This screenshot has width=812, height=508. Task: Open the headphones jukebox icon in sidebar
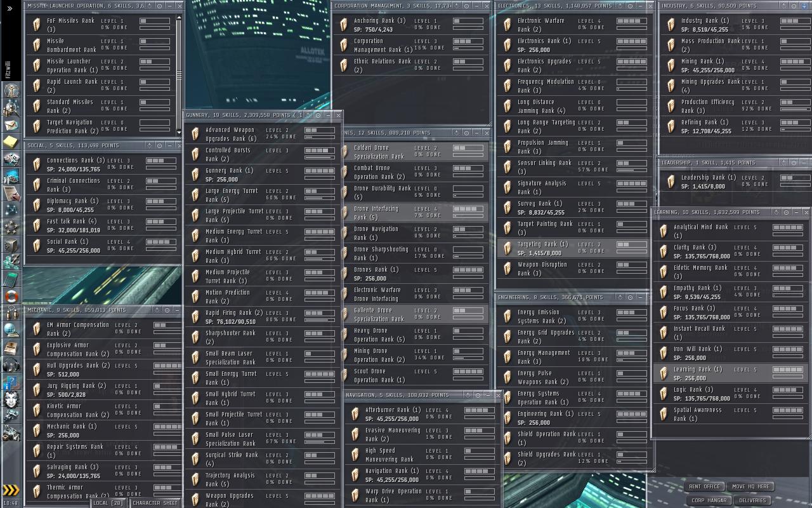11,364
